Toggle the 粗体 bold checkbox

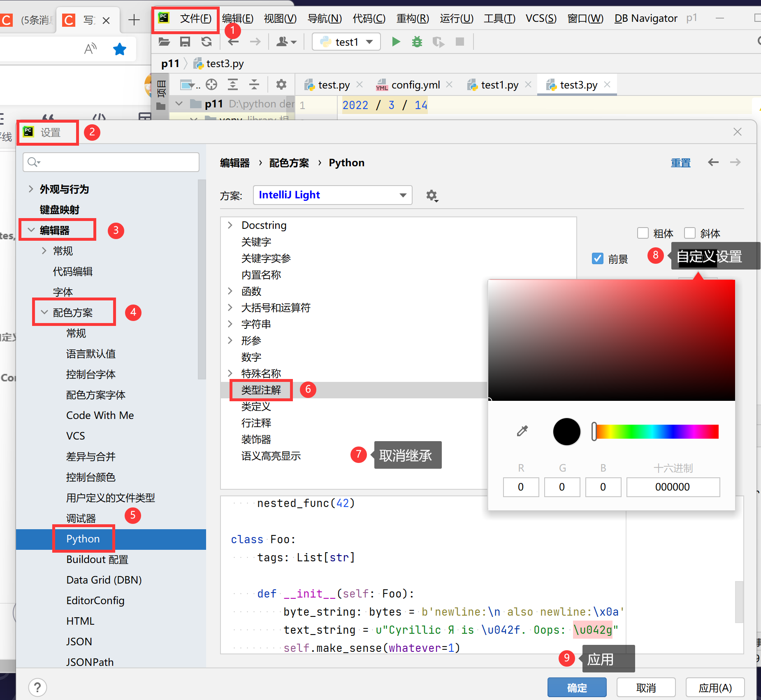[x=643, y=233]
